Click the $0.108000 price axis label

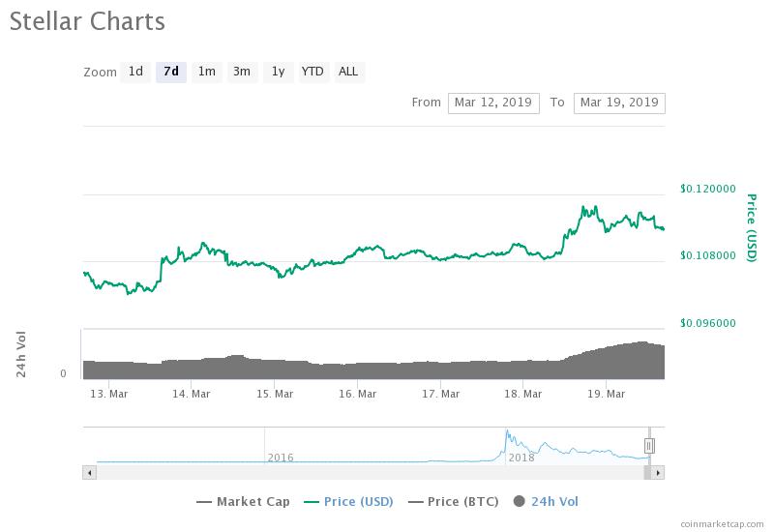708,255
